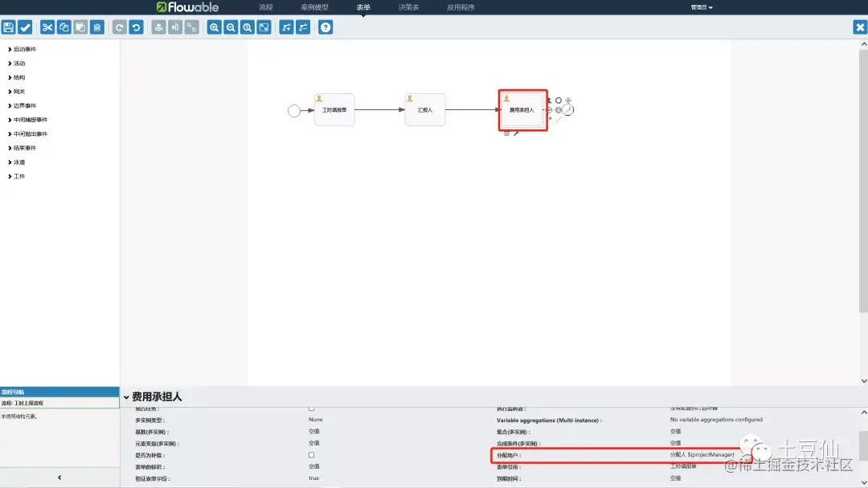Viewport: 868px width, 488px height.
Task: Expand the 结构 palette group
Action: (x=17, y=77)
